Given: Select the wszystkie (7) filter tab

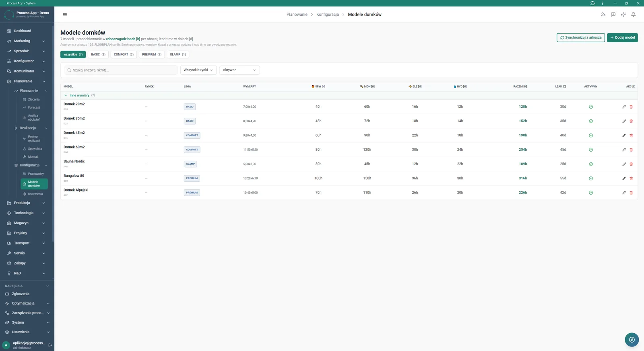Looking at the screenshot, I should coord(73,55).
